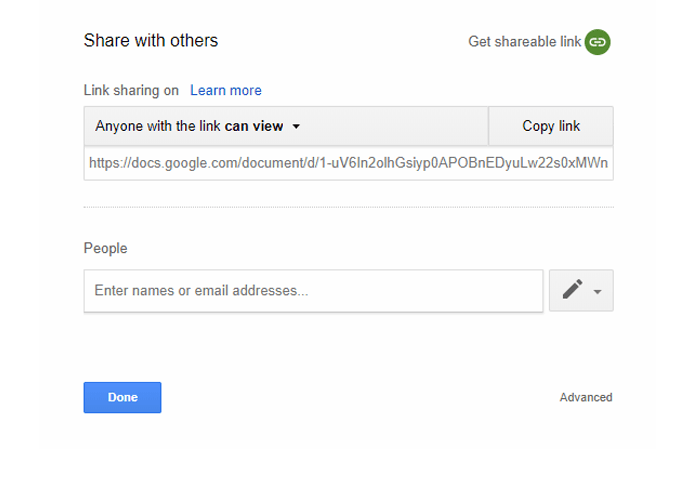This screenshot has width=680, height=480.
Task: Open the Advanced sharing options
Action: [x=586, y=397]
